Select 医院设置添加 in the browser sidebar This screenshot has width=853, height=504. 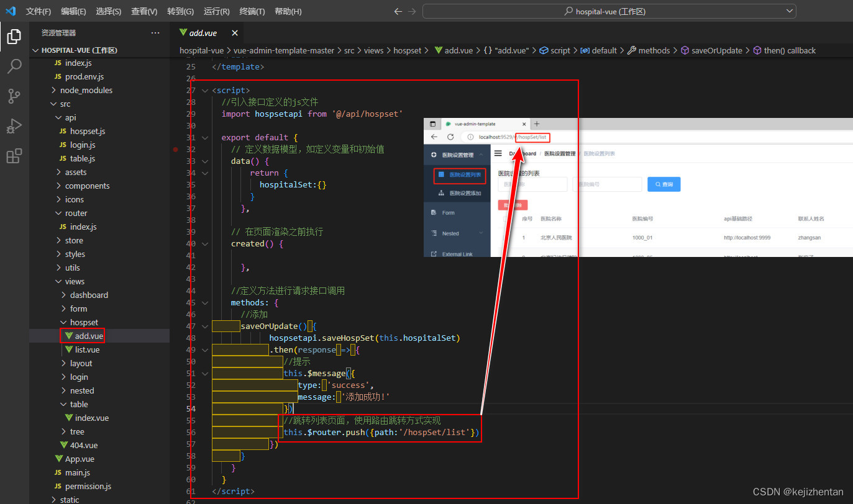460,193
